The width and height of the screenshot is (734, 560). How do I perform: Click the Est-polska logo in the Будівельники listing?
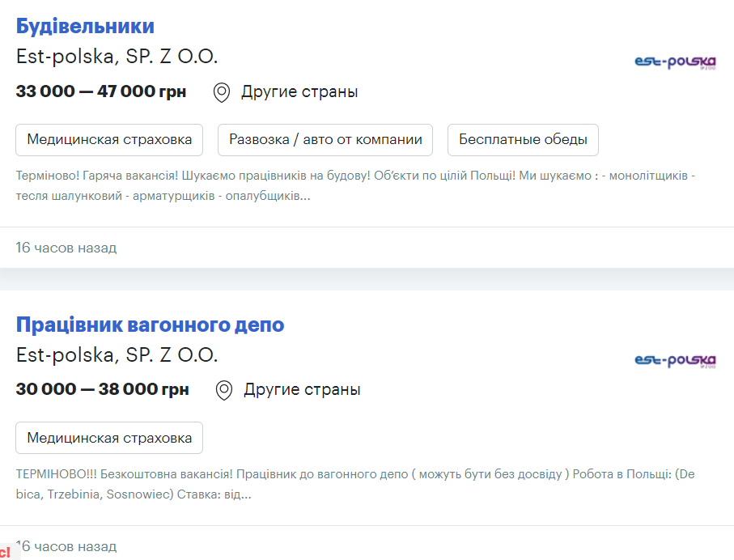[676, 62]
